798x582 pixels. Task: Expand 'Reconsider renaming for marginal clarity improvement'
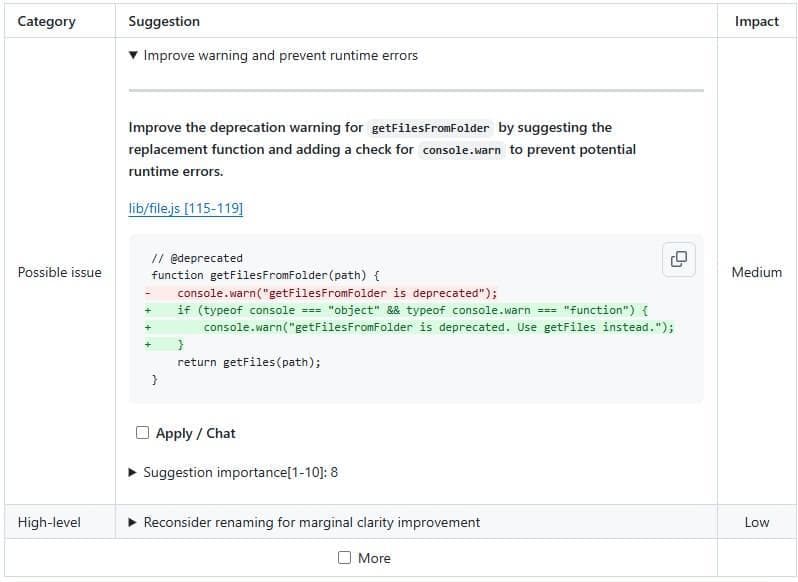coord(134,522)
